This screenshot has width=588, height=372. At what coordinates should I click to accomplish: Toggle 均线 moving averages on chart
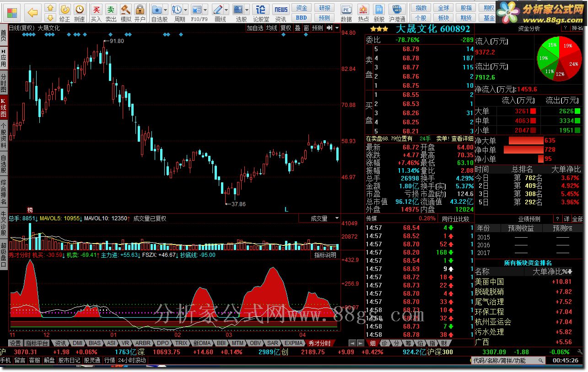pos(272,28)
